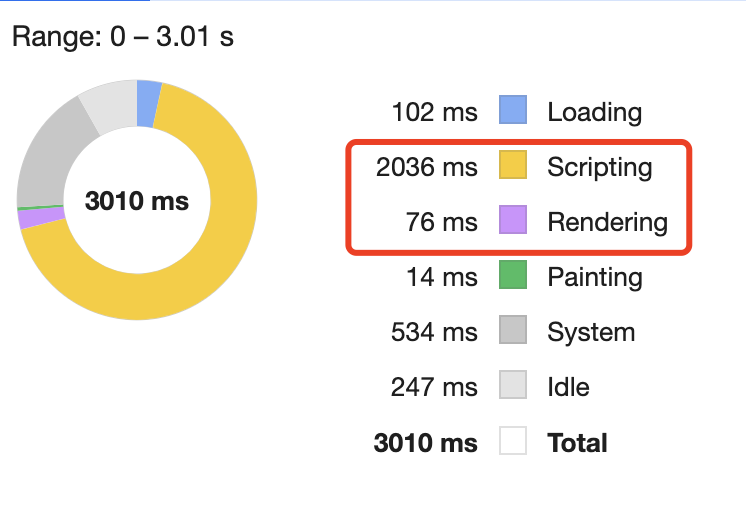Click the white Total color swatch
Image resolution: width=746 pixels, height=508 pixels.
513,441
